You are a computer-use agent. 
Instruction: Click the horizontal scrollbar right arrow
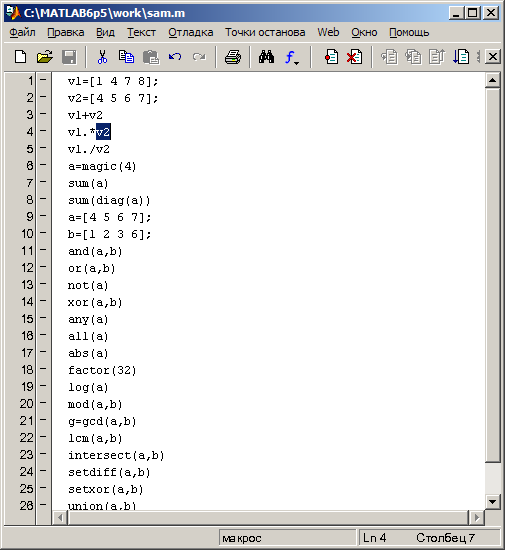point(477,517)
